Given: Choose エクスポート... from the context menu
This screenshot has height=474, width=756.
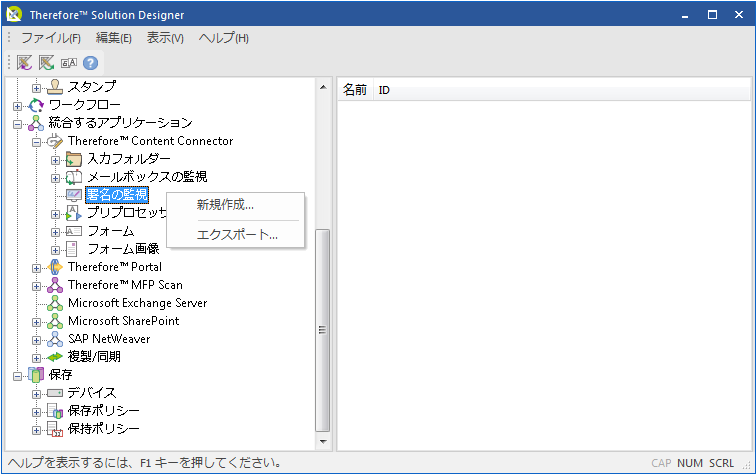Looking at the screenshot, I should [x=235, y=235].
